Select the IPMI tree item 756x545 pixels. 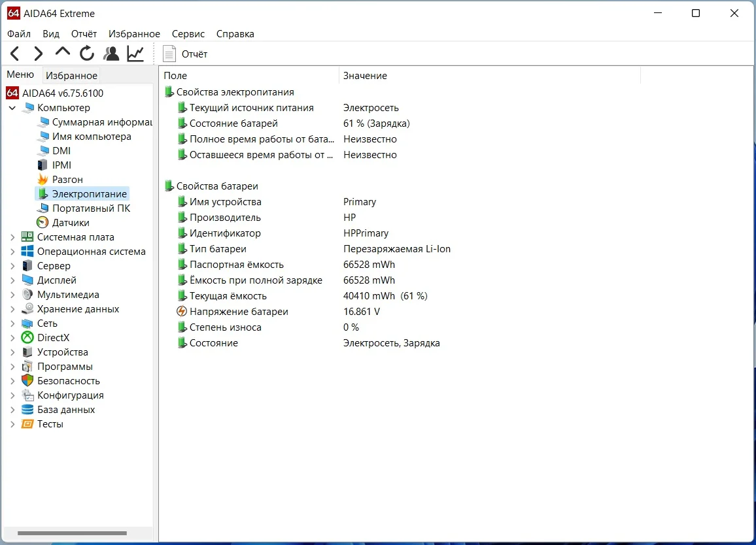pos(55,165)
